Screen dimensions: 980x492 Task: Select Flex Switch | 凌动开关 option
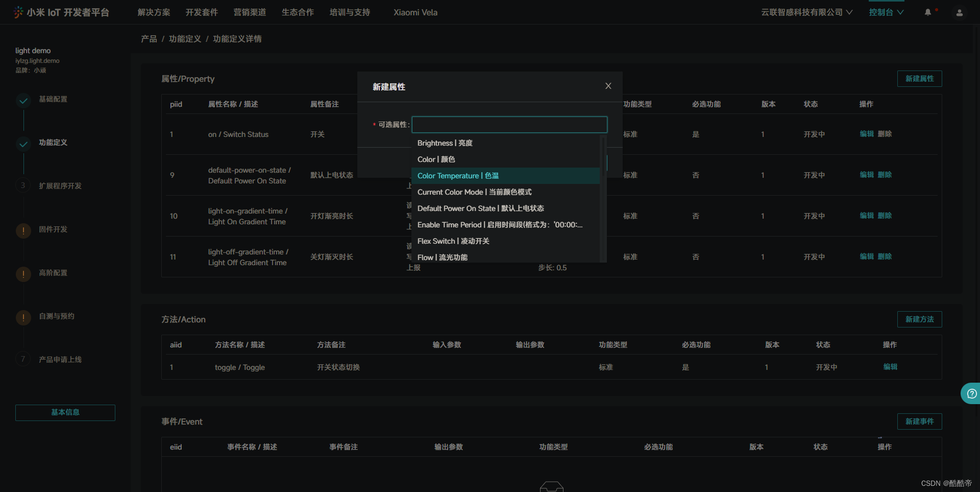[505, 241]
